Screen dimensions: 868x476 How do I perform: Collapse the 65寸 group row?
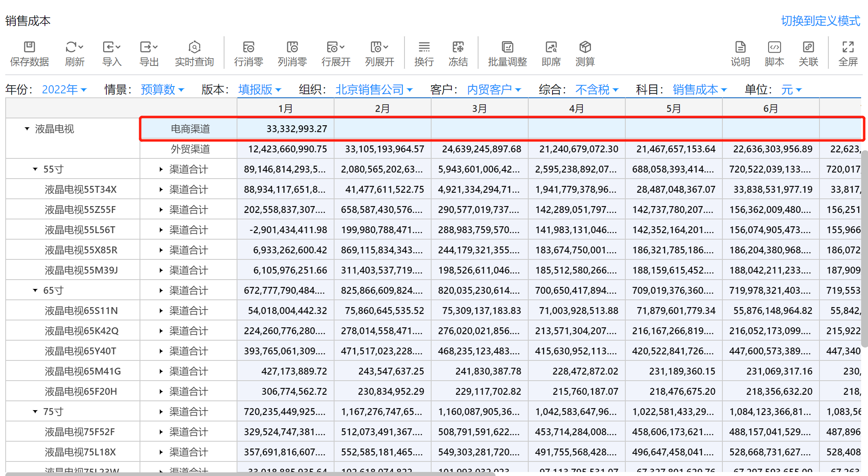coord(35,291)
